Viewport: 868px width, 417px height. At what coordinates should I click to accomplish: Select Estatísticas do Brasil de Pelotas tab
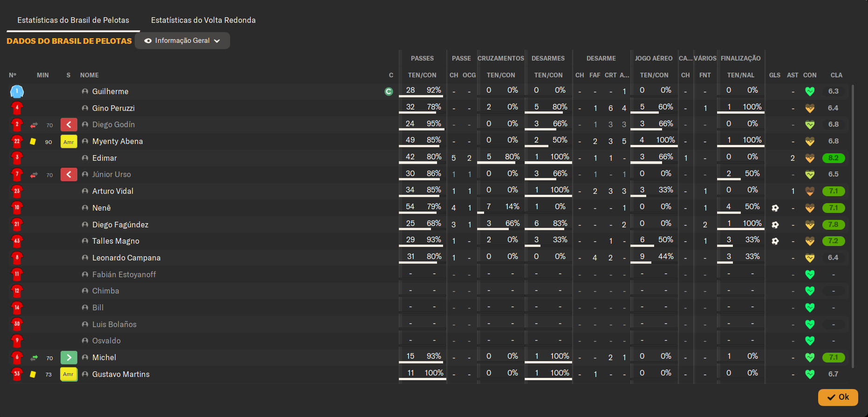click(x=73, y=20)
